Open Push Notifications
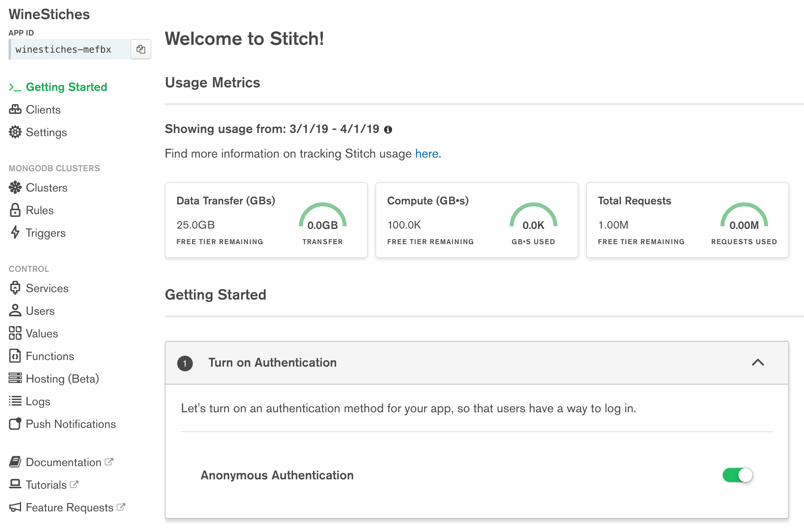This screenshot has width=804, height=532. coord(71,424)
